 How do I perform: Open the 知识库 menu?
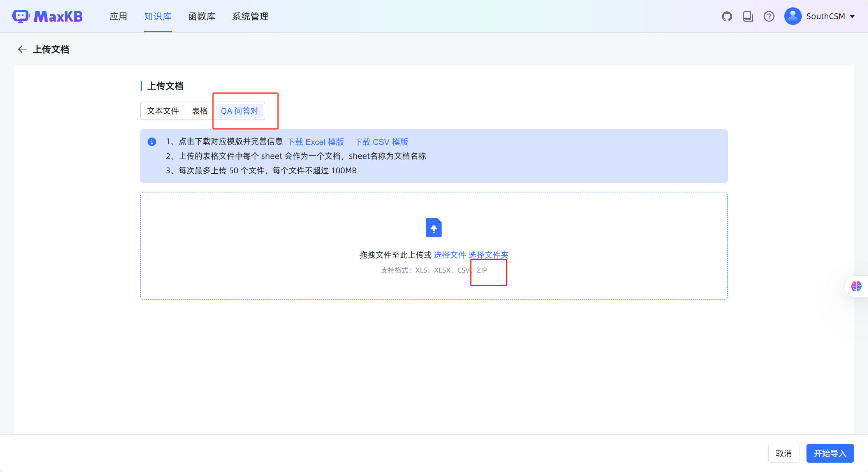tap(158, 16)
